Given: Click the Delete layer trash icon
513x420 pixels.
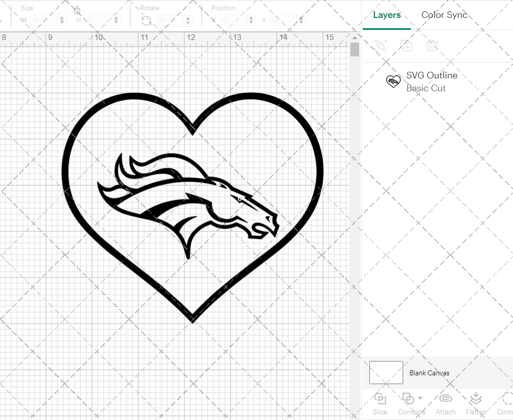Looking at the screenshot, I should pos(432,46).
